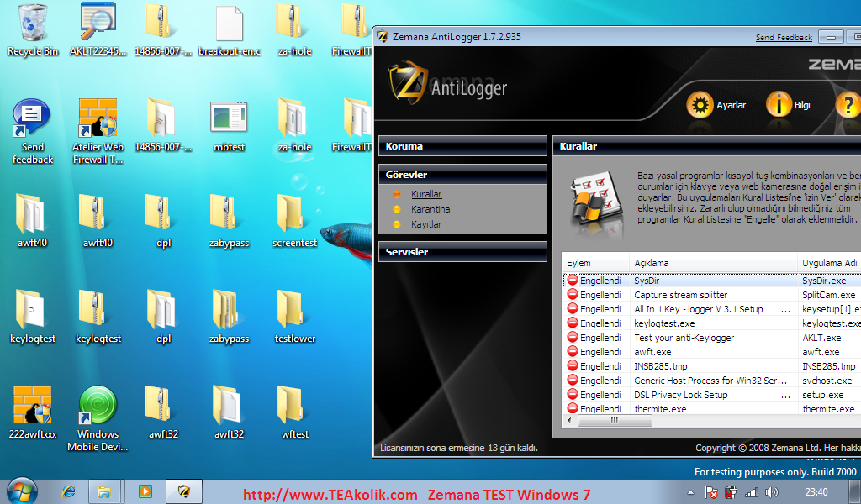The image size is (861, 504).
Task: Click the 'setup.exe' application name cell
Action: [822, 395]
